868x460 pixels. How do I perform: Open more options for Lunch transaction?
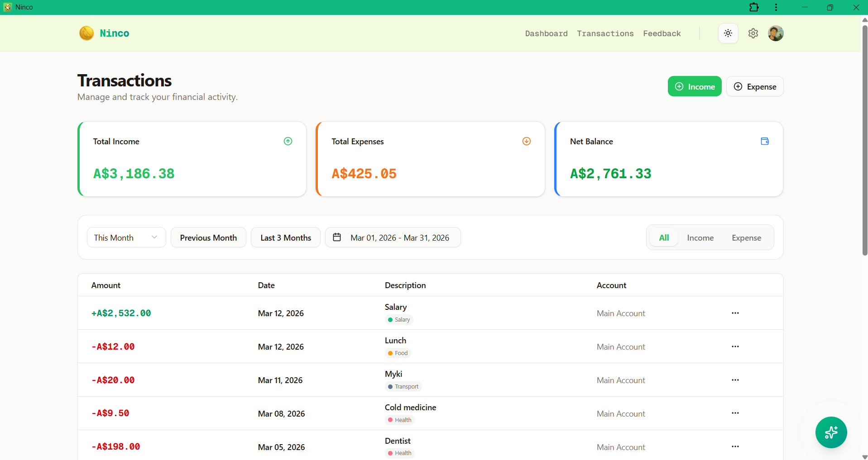tap(735, 346)
